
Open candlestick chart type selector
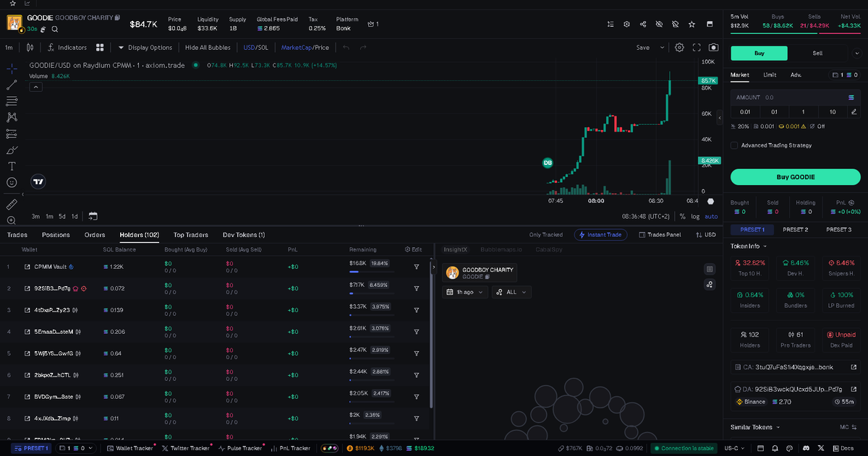click(x=30, y=48)
